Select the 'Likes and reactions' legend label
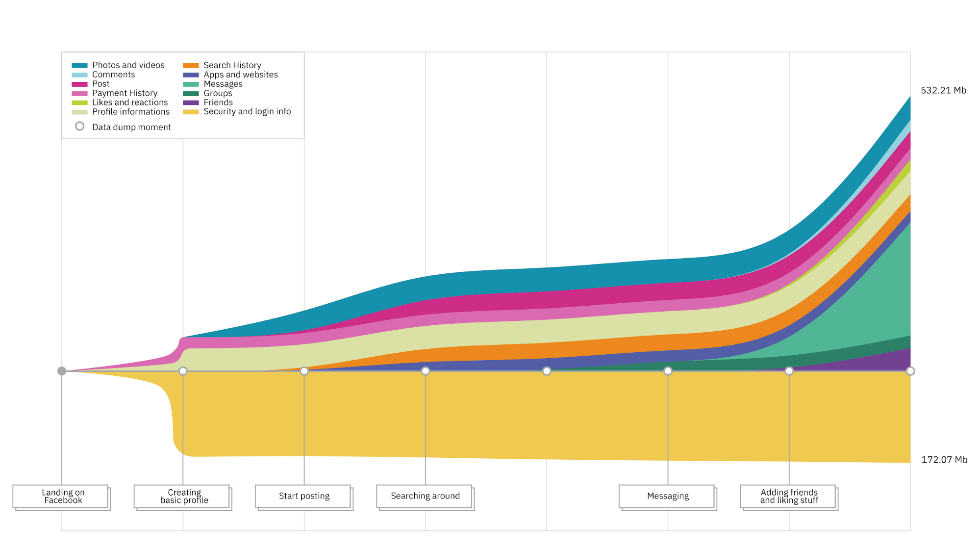Viewport: 980px width, 552px height. [130, 103]
